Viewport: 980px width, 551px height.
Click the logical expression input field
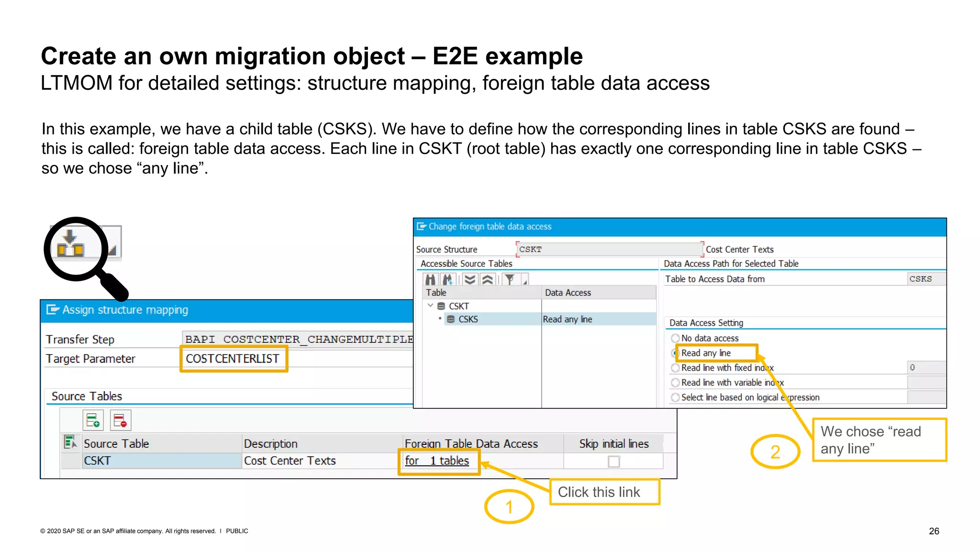coord(926,397)
